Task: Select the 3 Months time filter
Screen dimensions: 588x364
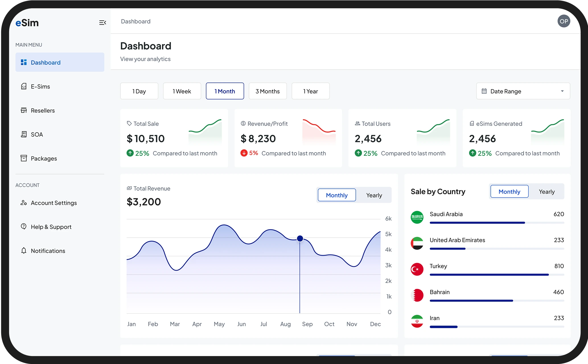Action: [268, 91]
